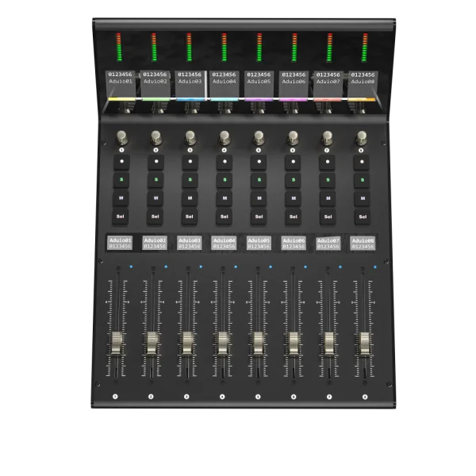Mute channel 2 with the M button
The image size is (476, 476).
[x=155, y=198]
